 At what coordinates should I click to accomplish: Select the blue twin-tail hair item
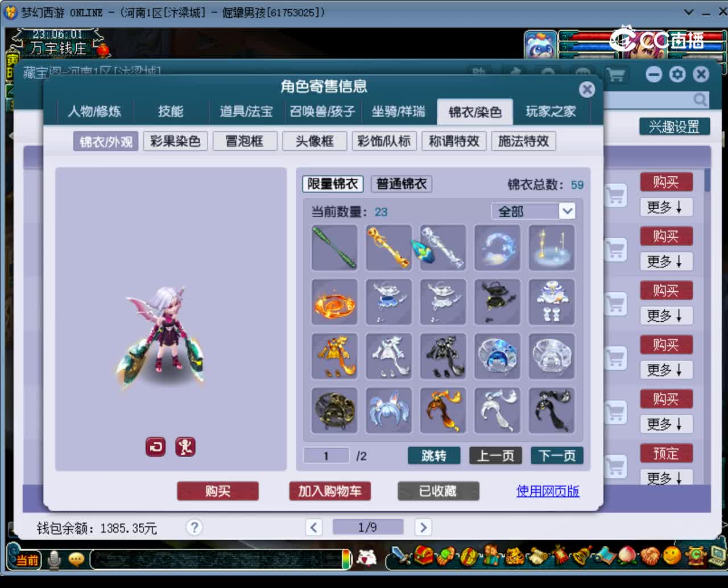click(x=388, y=411)
